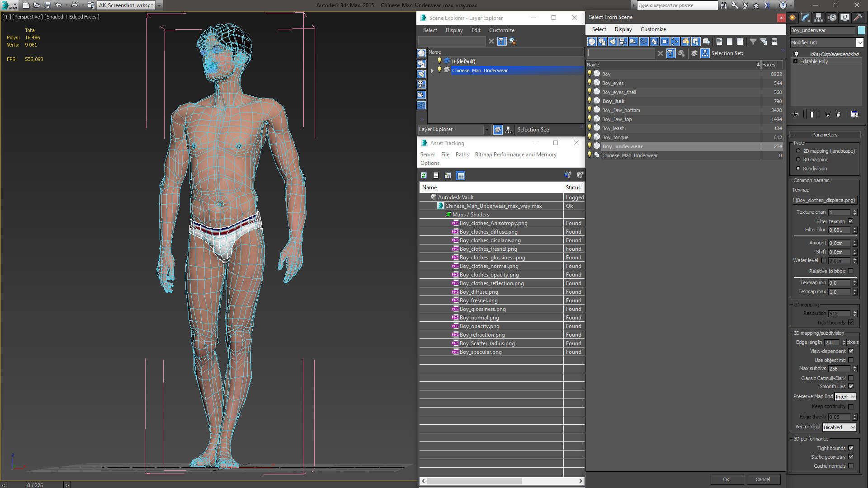Screen dimensions: 868x488
Task: Switch to the Modify command panel tab
Action: point(806,18)
